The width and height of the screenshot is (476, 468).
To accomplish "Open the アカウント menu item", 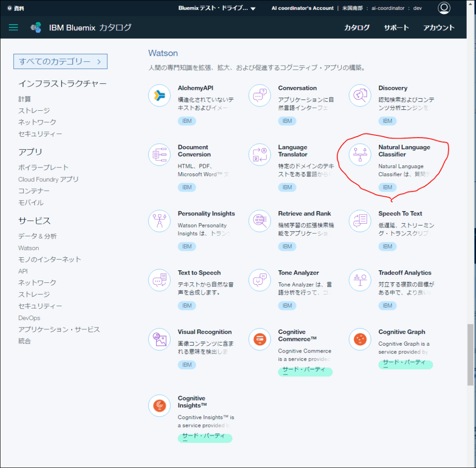I will pos(439,27).
